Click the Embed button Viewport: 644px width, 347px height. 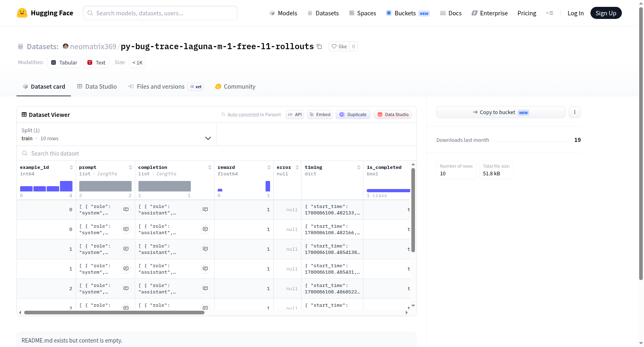tap(320, 114)
